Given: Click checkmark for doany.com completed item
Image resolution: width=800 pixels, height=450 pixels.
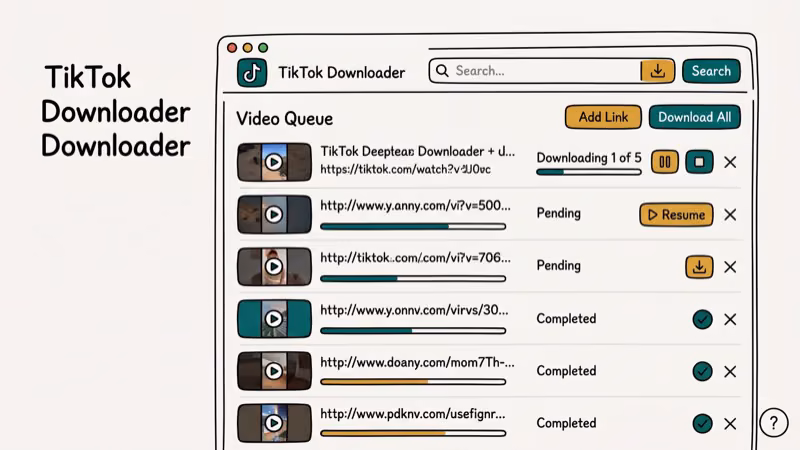Looking at the screenshot, I should tap(703, 371).
